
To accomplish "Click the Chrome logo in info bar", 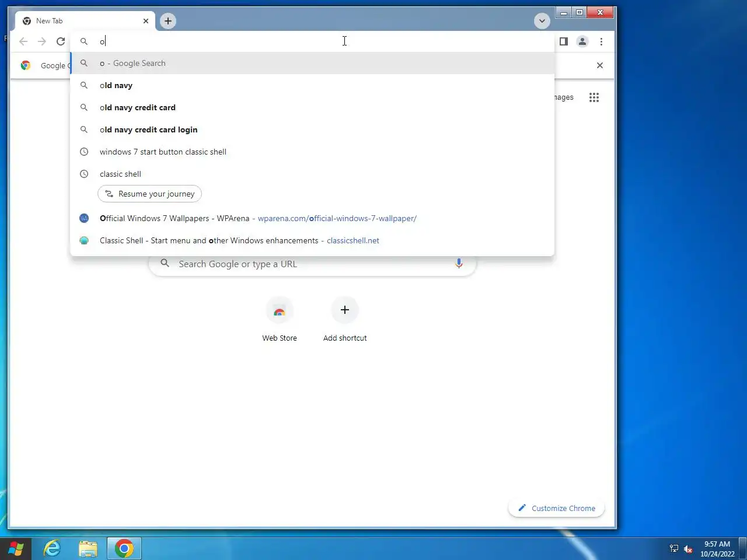I will pos(26,65).
